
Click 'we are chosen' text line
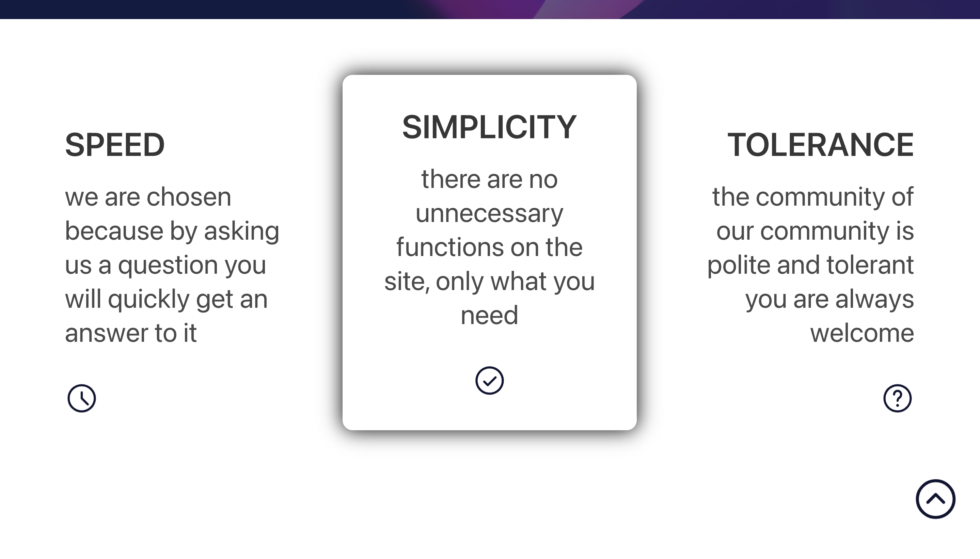[148, 197]
